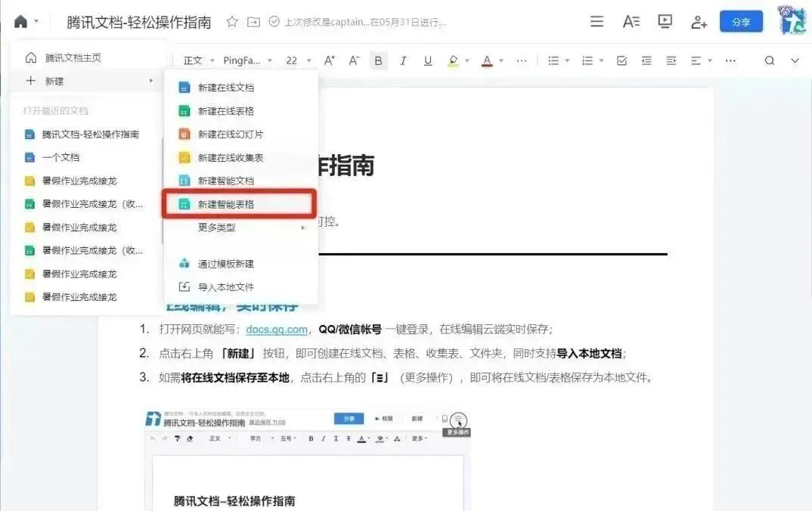Open the text style A icon in header
The width and height of the screenshot is (812, 511).
tap(631, 21)
